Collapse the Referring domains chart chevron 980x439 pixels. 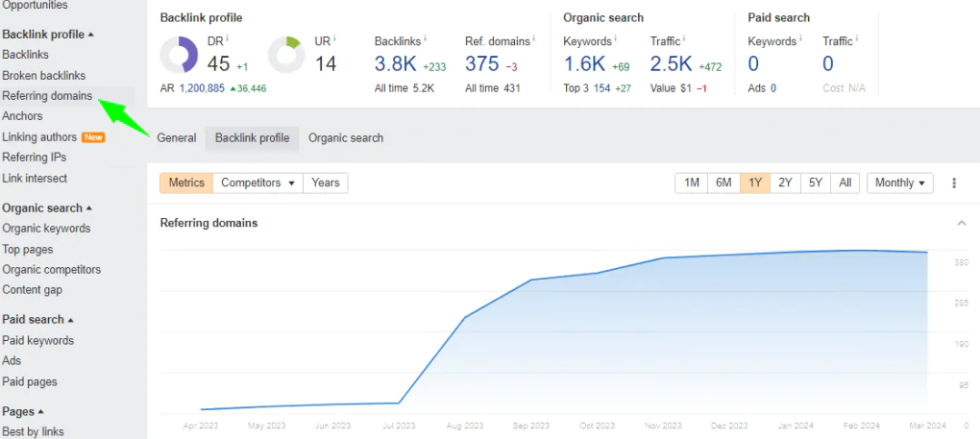pos(962,223)
